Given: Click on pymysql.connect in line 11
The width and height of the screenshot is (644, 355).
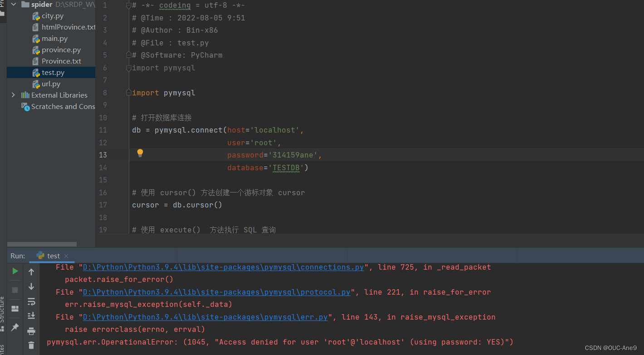Looking at the screenshot, I should (x=189, y=130).
